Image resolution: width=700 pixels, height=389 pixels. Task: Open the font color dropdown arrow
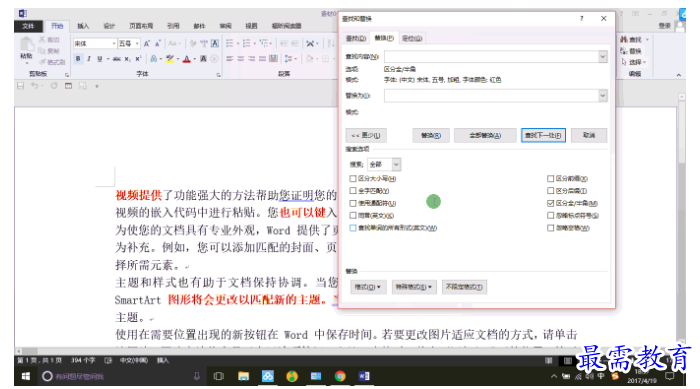(x=195, y=59)
